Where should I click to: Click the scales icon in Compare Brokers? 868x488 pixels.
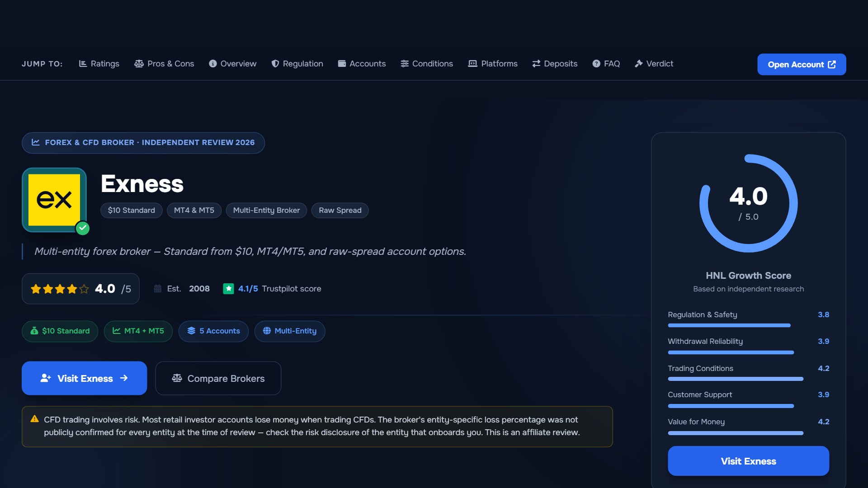pos(177,378)
